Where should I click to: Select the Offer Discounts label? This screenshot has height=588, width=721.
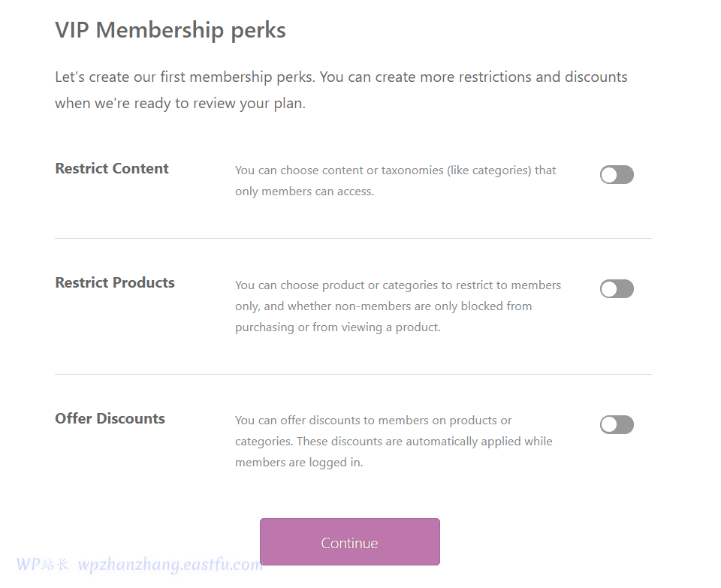(x=110, y=418)
